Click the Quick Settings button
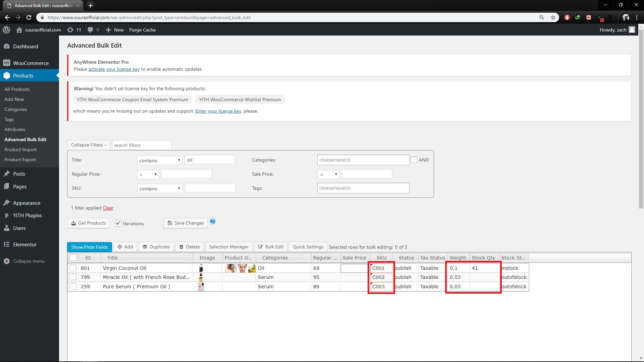Viewport: 644px width, 362px height. 308,247
